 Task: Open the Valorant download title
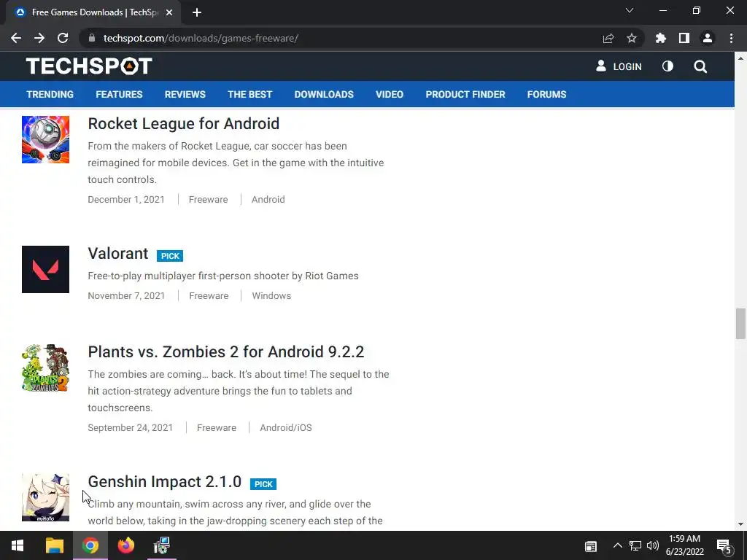(117, 253)
